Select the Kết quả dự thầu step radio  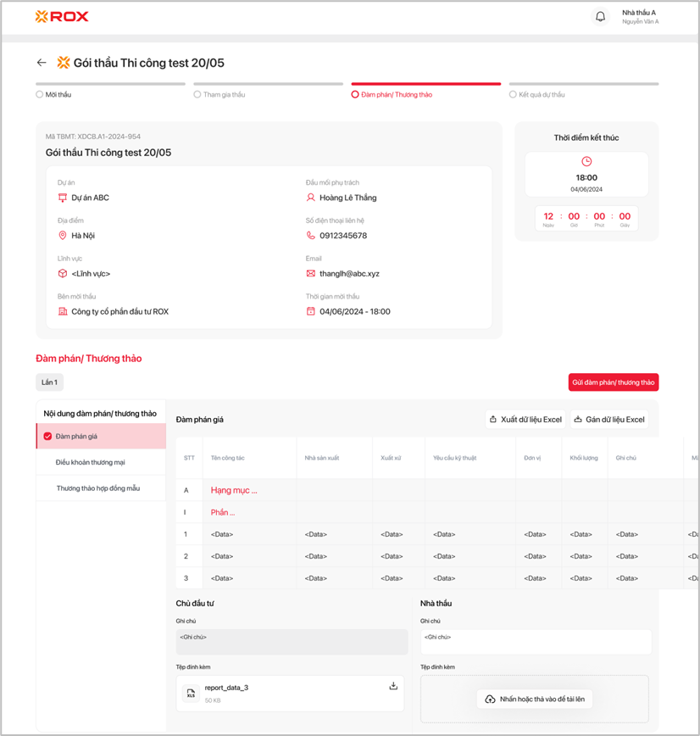(x=513, y=95)
